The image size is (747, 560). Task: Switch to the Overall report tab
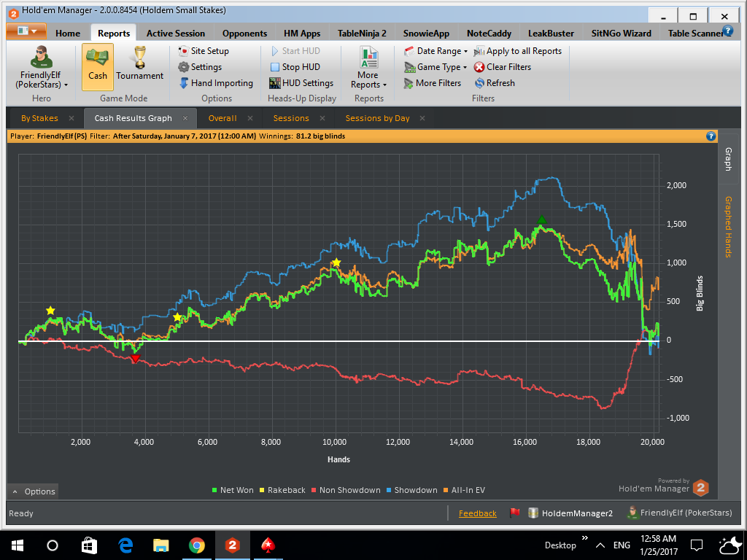click(222, 118)
